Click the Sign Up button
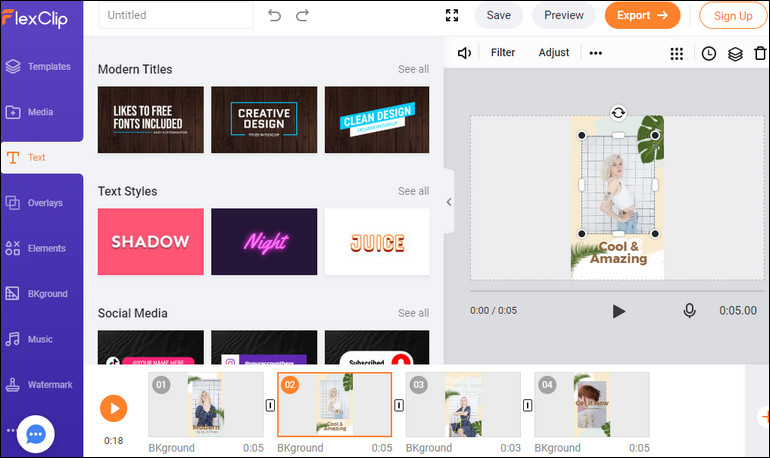Viewport: 770px width, 458px height. pyautogui.click(x=733, y=16)
